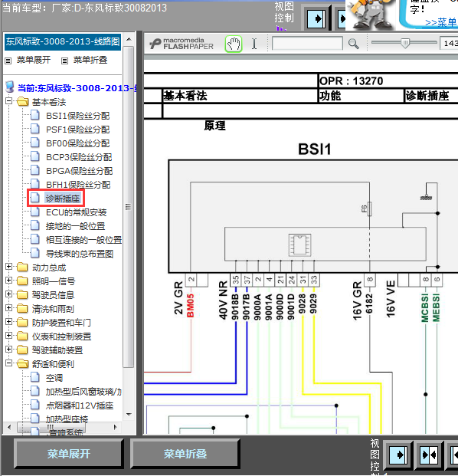Click the 动力总成 folder icon

[22, 268]
